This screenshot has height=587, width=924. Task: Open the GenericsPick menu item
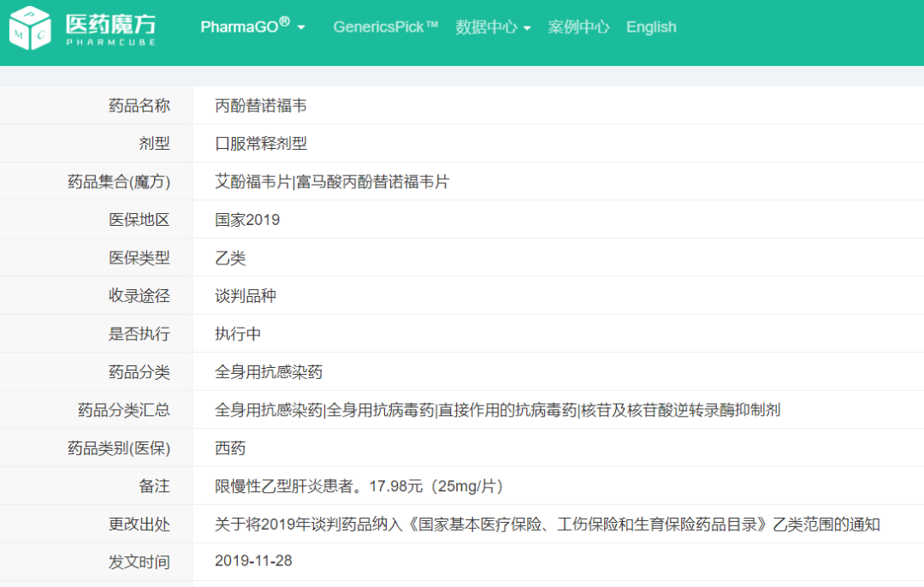[x=385, y=27]
